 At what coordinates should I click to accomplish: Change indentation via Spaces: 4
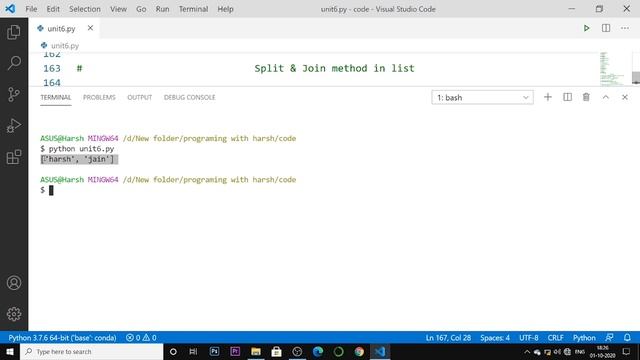(x=495, y=338)
